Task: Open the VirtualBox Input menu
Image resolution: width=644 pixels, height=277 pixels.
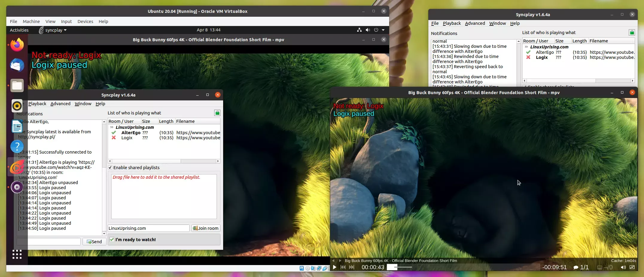Action: coord(66,22)
